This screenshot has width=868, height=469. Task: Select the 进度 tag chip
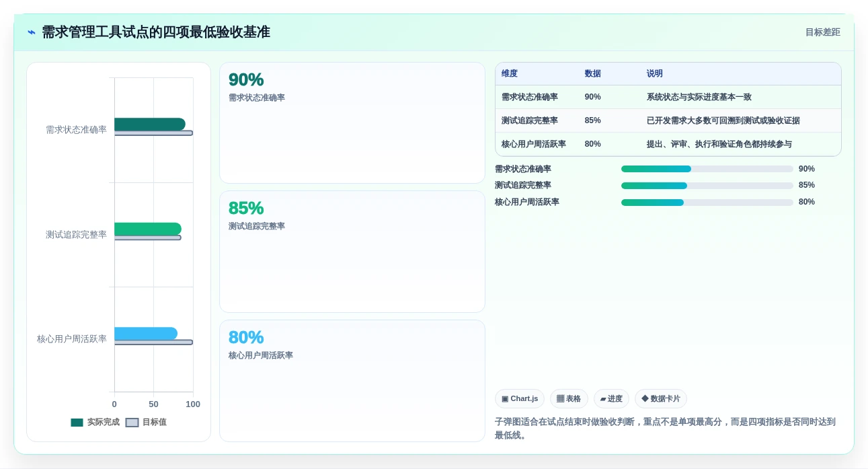click(611, 399)
